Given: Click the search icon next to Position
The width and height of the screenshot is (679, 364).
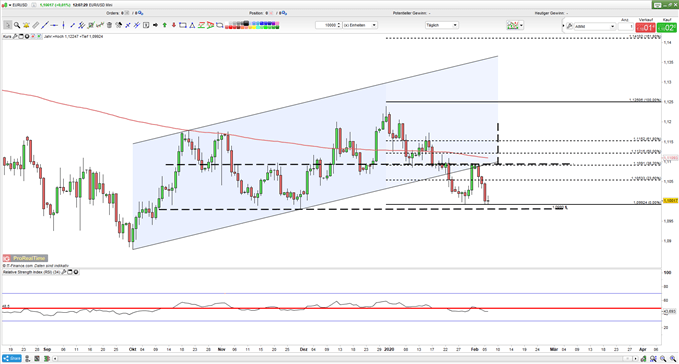Looking at the screenshot, I should [286, 13].
